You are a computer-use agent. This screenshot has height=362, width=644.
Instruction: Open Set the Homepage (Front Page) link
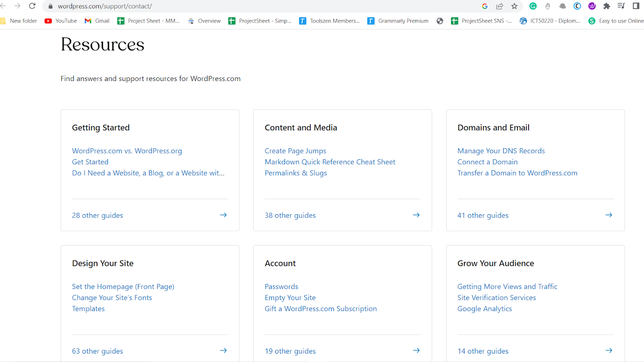(123, 287)
